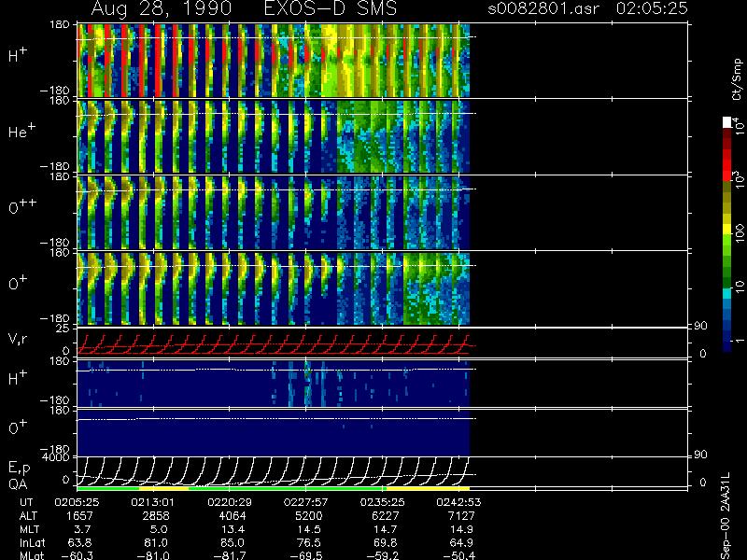Click the MLat value '-50.4'
The image size is (747, 560).
[x=458, y=555]
